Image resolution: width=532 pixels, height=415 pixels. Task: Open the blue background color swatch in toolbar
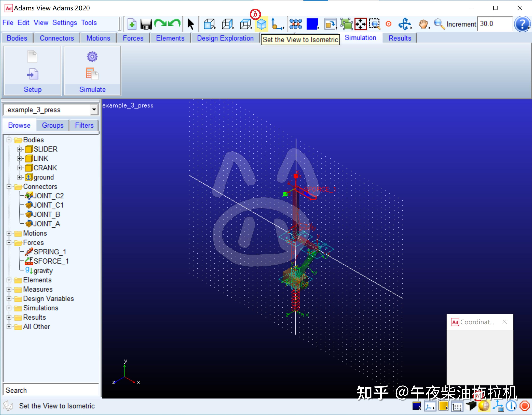point(313,24)
